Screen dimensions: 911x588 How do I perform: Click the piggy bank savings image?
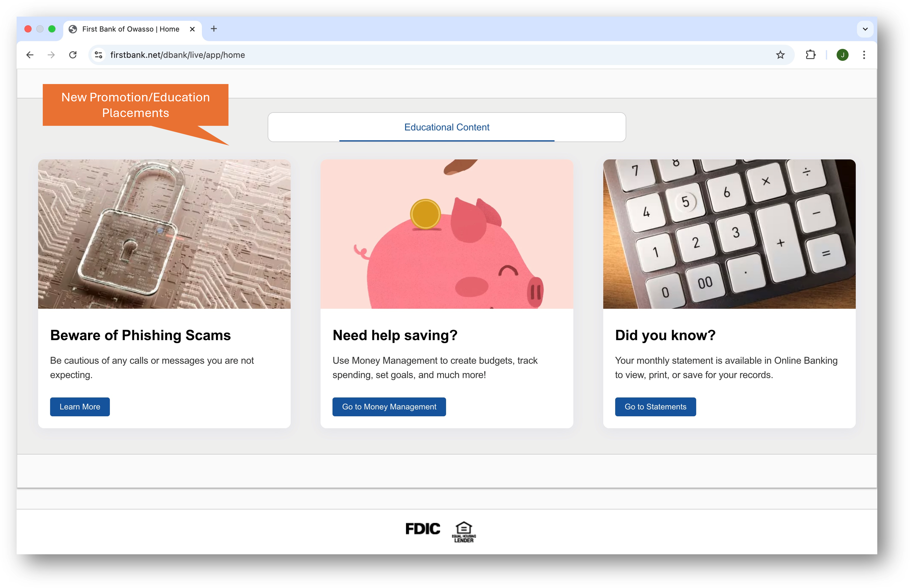pos(446,234)
